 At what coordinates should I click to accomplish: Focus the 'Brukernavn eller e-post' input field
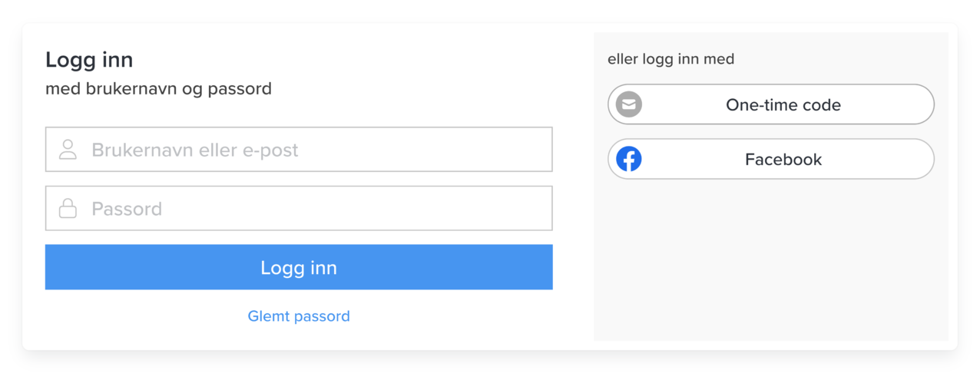pos(307,150)
